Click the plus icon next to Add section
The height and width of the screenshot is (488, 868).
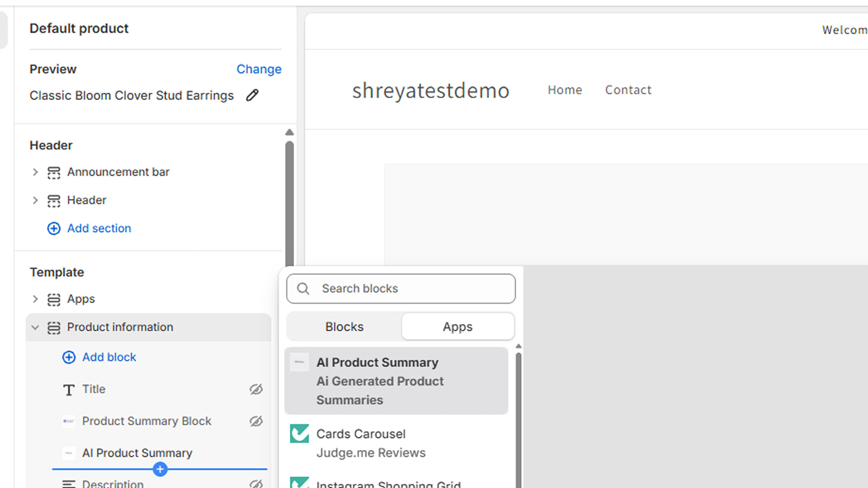[54, 228]
